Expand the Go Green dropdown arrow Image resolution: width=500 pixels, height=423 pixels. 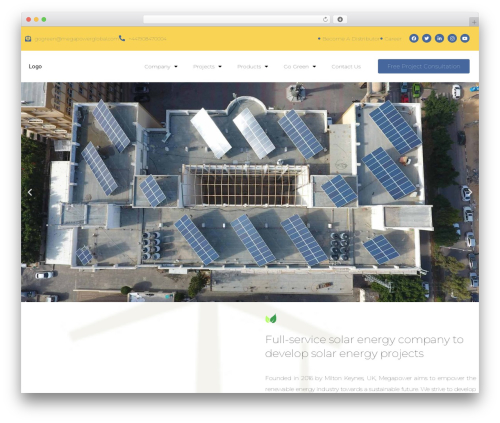point(314,67)
